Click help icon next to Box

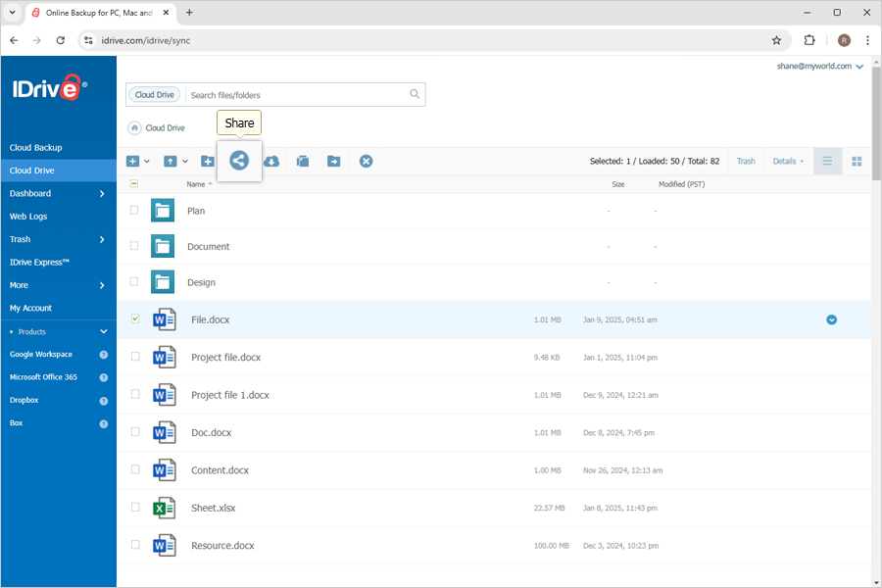[x=104, y=423]
